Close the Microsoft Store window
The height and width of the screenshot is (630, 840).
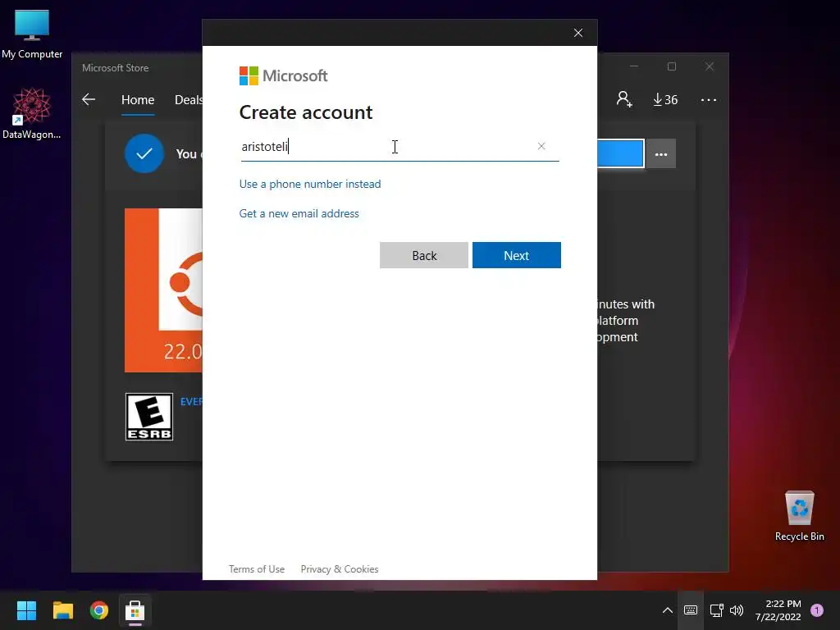(x=710, y=66)
